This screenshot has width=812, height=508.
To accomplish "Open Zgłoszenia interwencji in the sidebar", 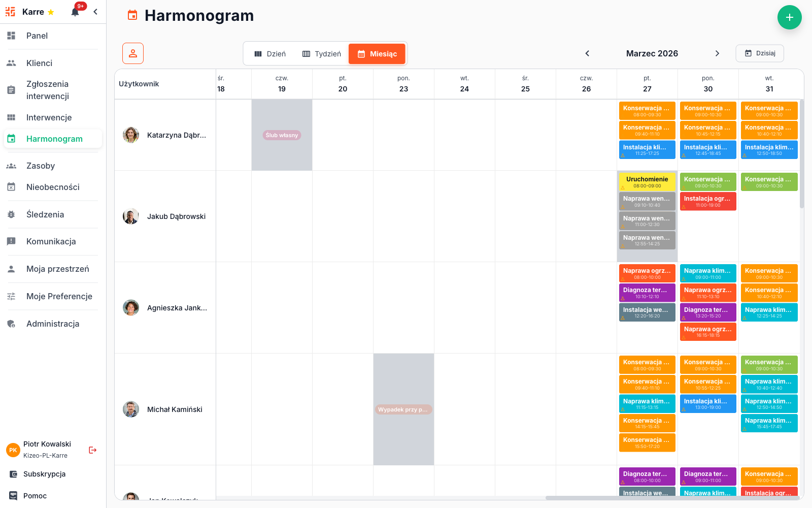I will pyautogui.click(x=47, y=90).
